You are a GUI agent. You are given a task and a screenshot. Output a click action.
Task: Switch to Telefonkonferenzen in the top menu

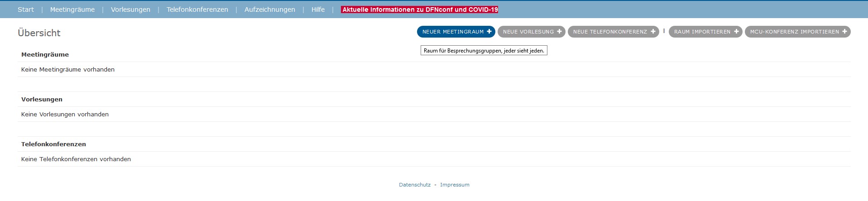click(197, 10)
